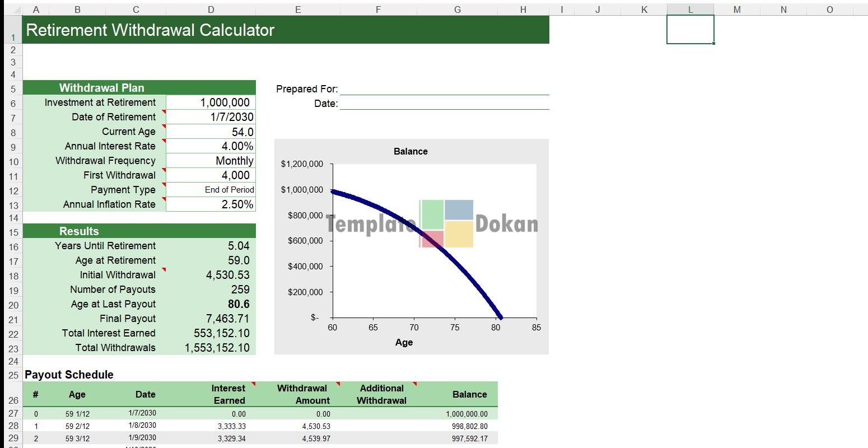Click the Prepared For blank line
Viewport: 868px width, 448px height.
click(x=444, y=89)
